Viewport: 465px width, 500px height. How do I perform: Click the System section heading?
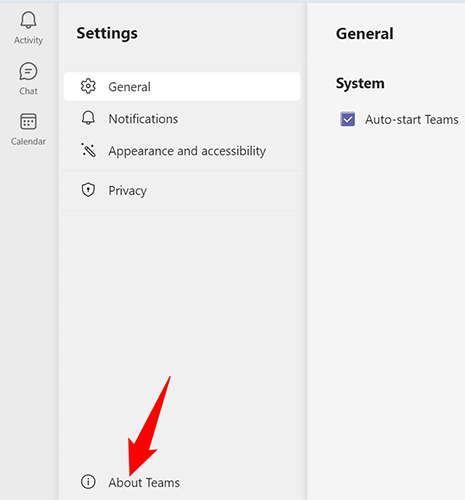click(x=360, y=83)
